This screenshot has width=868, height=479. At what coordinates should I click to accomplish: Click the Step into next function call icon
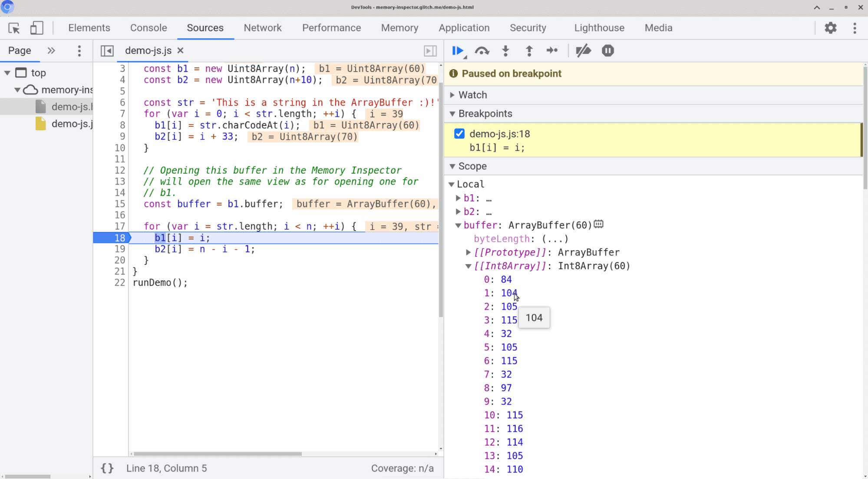pos(505,51)
